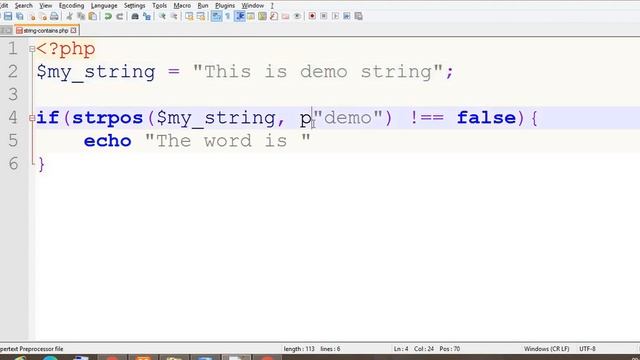Image resolution: width=640 pixels, height=360 pixels.
Task: Open the Plugins menu
Action: pos(225,6)
